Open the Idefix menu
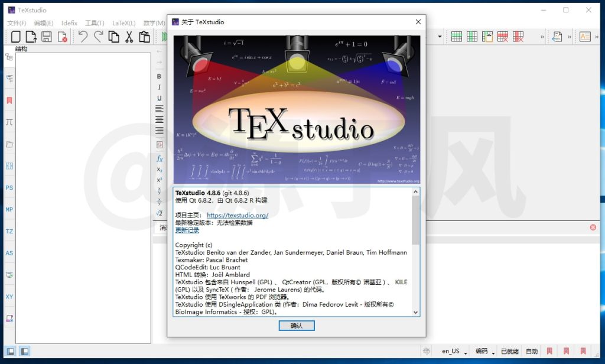The height and width of the screenshot is (364, 605). [x=70, y=23]
